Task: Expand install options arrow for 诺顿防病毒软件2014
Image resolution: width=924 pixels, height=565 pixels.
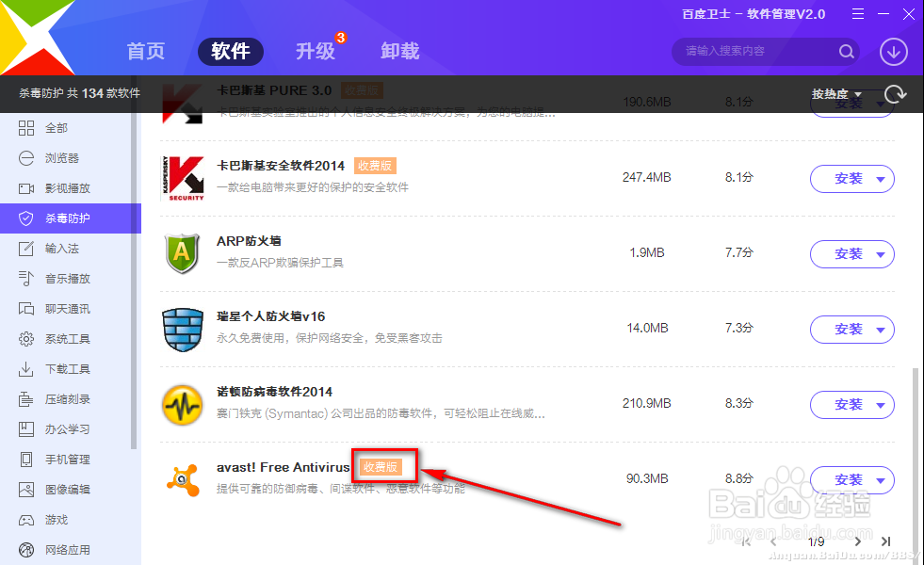Action: (881, 405)
